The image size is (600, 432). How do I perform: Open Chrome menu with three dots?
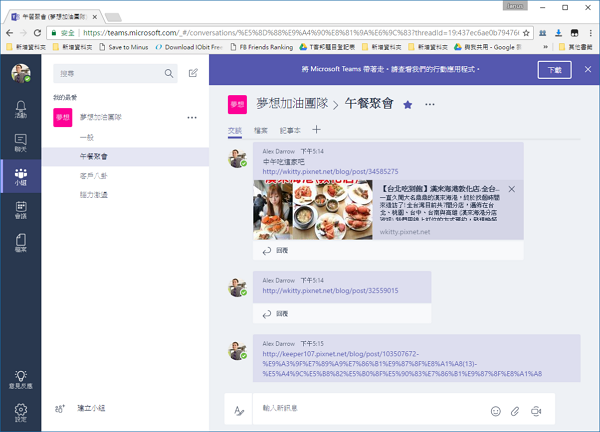tap(591, 33)
